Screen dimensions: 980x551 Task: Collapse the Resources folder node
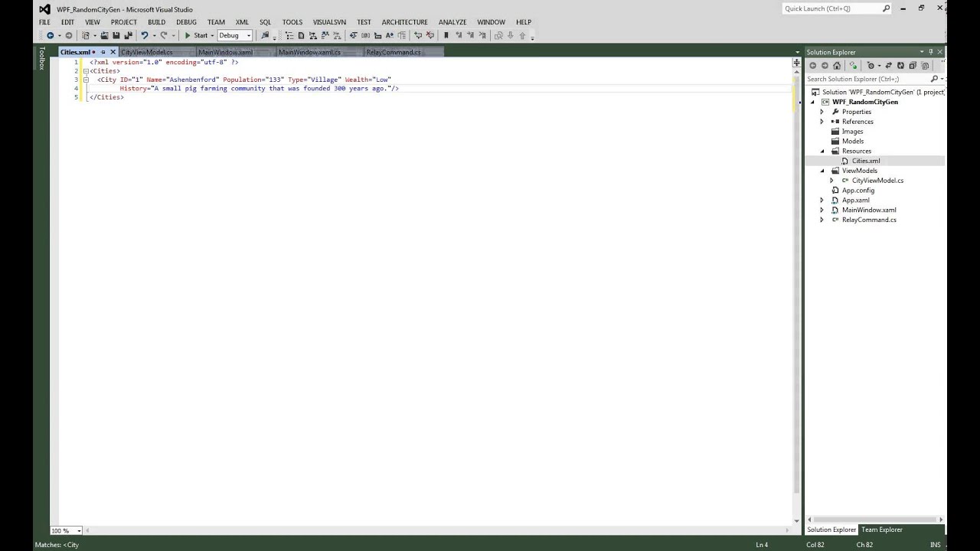(x=822, y=151)
